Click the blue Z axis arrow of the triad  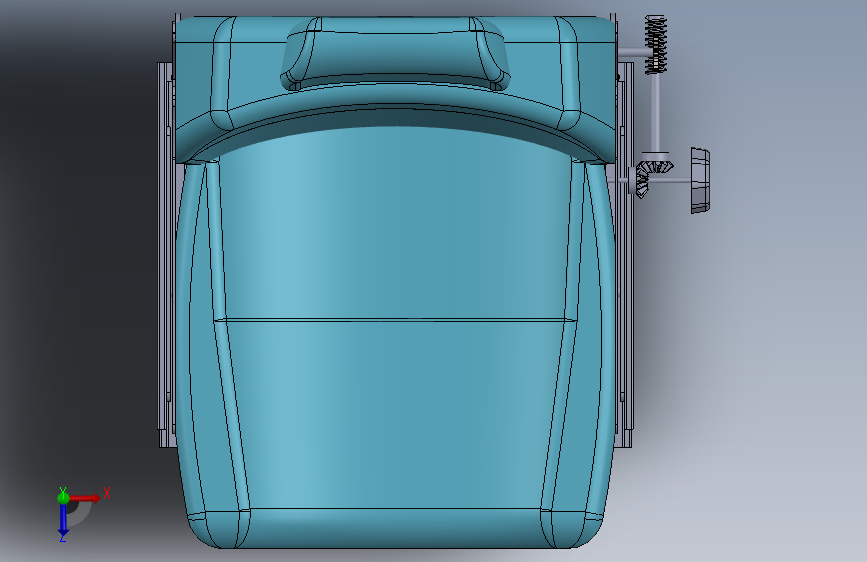tap(63, 519)
